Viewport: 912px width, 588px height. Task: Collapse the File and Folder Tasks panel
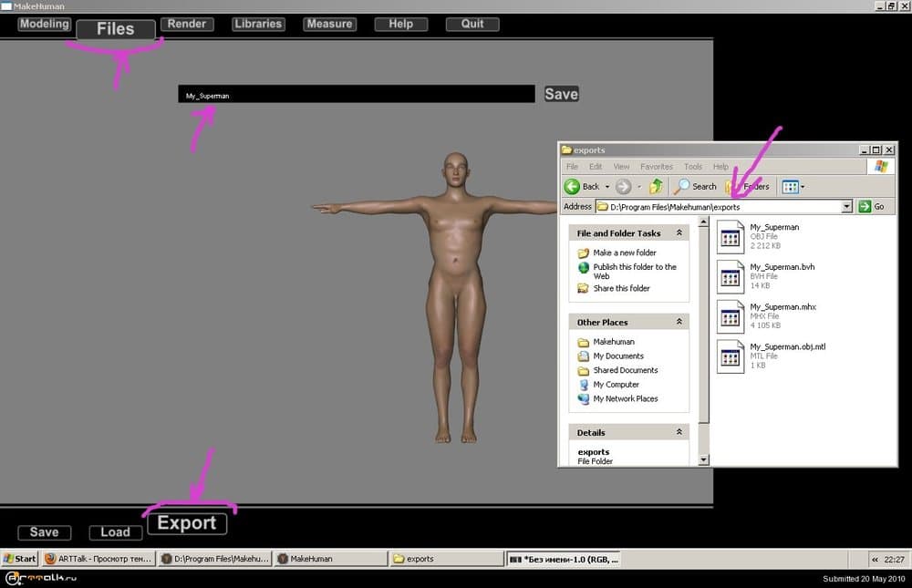[x=679, y=233]
